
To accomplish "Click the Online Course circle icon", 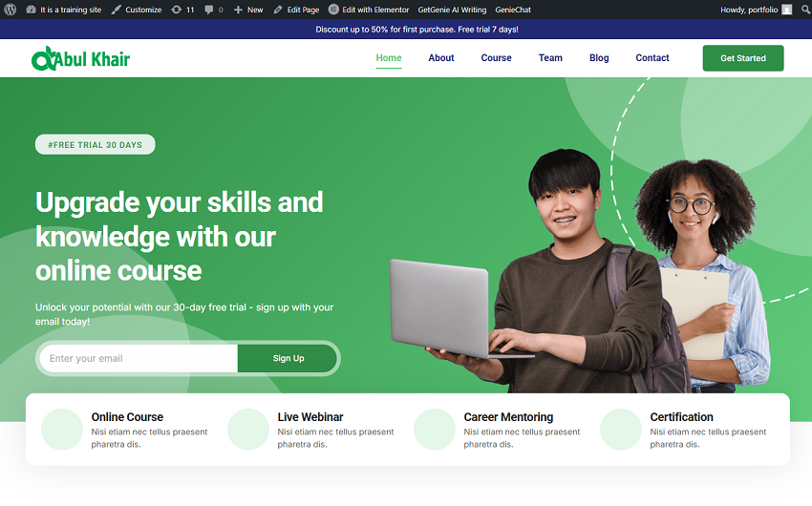I will [62, 429].
